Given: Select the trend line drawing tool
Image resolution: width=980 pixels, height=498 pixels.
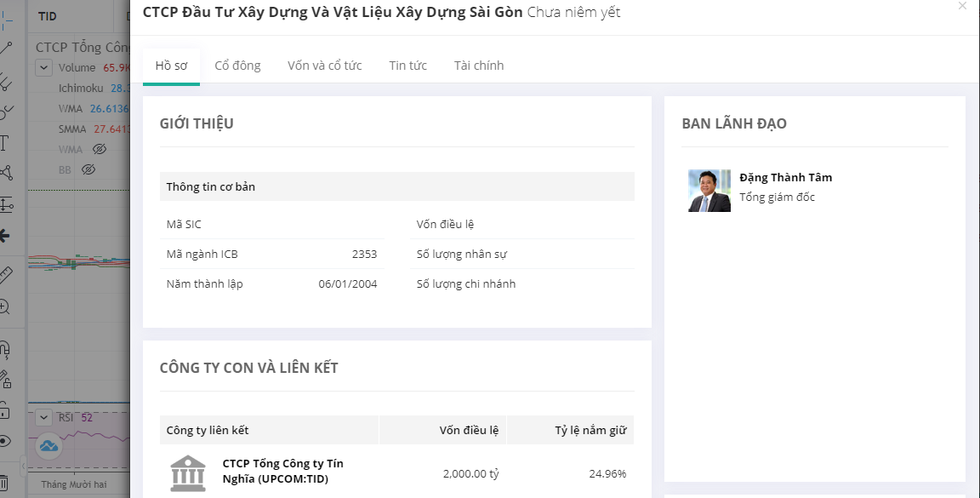Looking at the screenshot, I should (5, 48).
